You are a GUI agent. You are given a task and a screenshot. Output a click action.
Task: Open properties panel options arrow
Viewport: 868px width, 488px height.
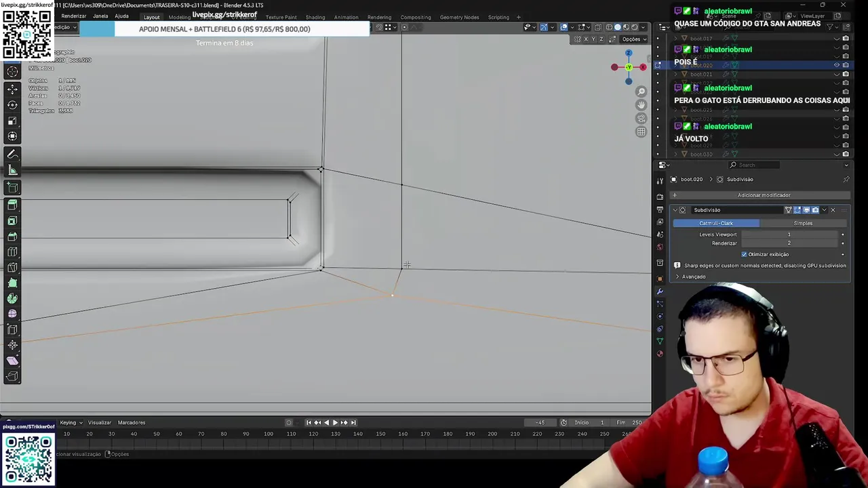(846, 165)
